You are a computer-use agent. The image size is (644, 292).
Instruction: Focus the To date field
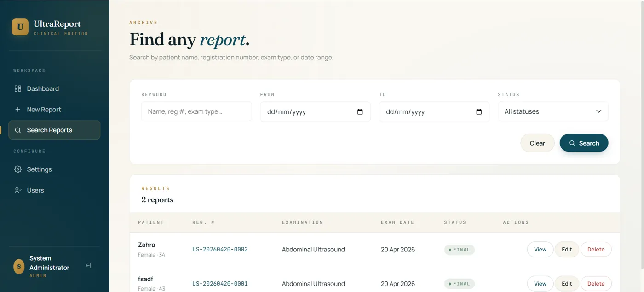click(x=434, y=111)
